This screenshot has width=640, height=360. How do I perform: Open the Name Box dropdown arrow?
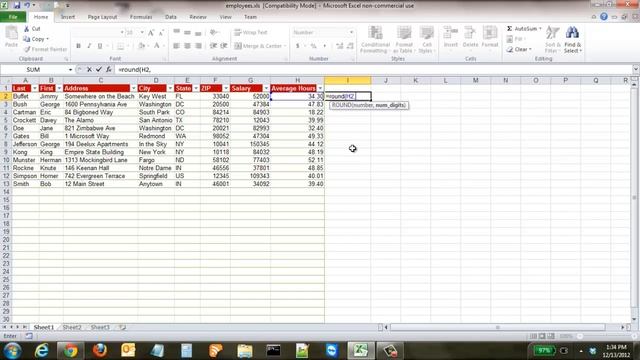tap(70, 70)
